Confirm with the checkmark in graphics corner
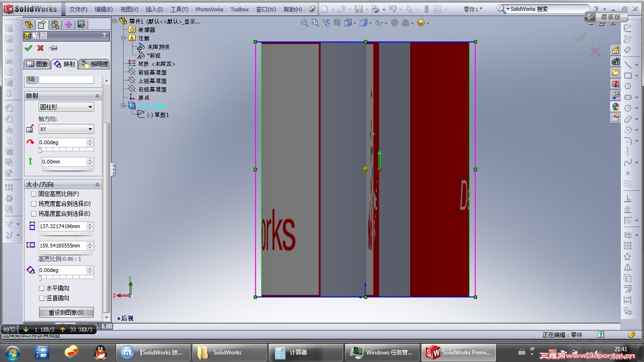 pyautogui.click(x=580, y=36)
